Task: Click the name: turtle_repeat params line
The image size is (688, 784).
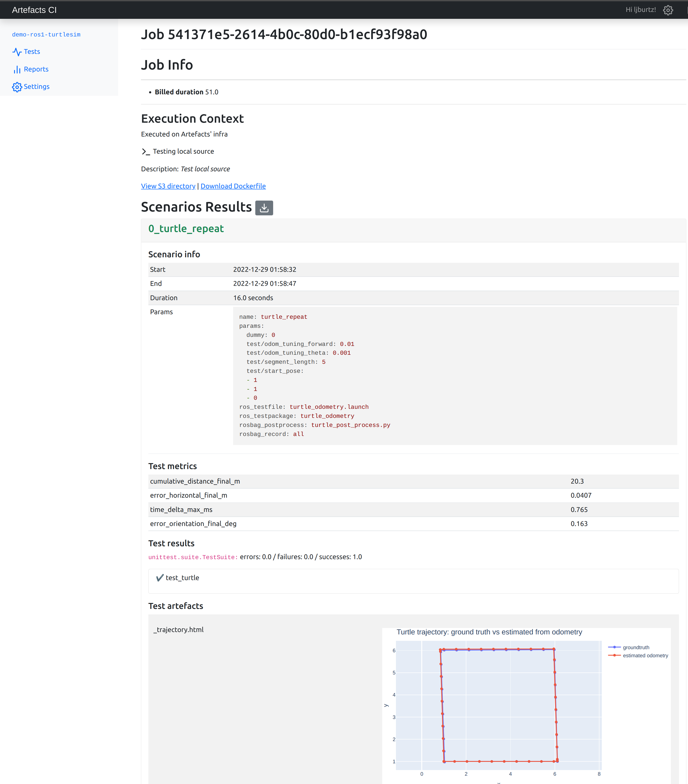Action: [x=273, y=317]
